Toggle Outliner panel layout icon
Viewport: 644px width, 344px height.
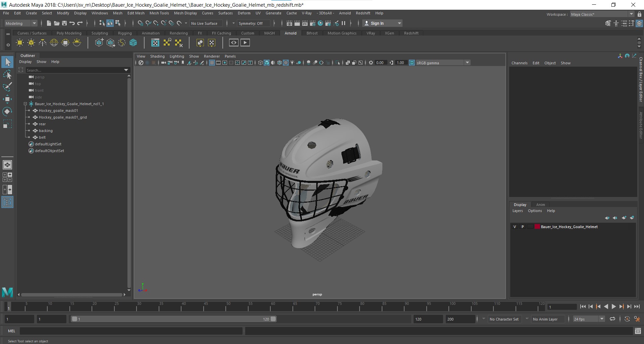click(x=7, y=202)
